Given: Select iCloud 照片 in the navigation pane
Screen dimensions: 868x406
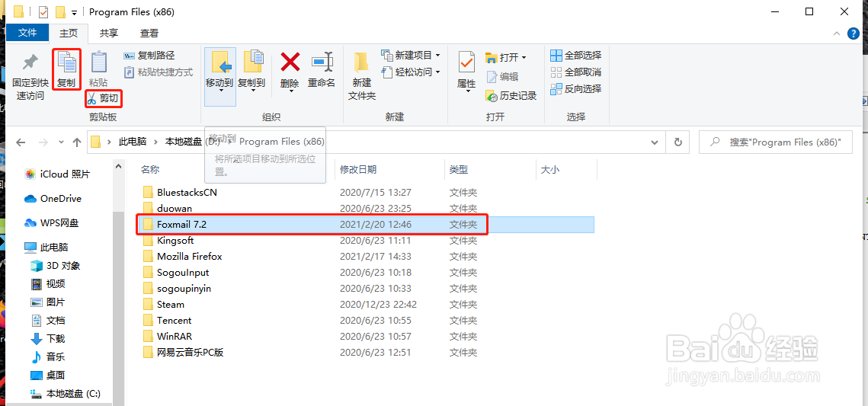Looking at the screenshot, I should (57, 174).
